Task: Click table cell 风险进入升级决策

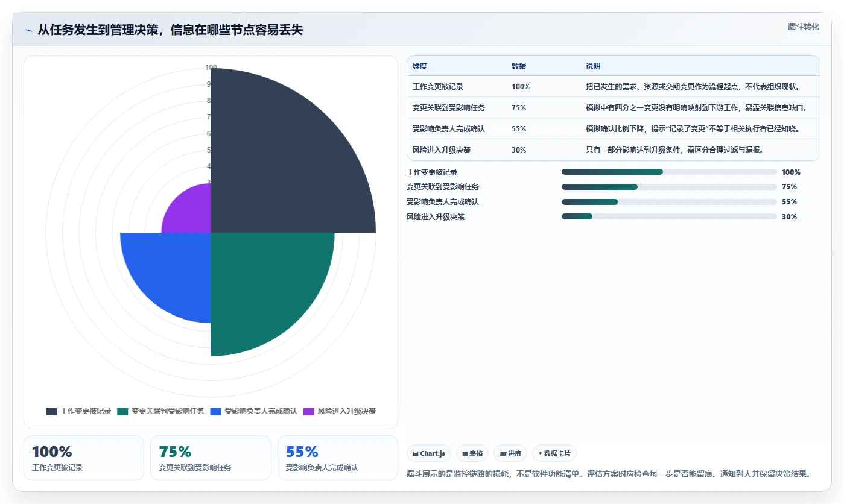Action: point(442,150)
